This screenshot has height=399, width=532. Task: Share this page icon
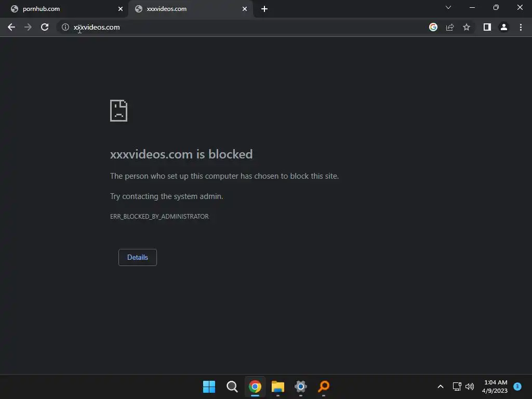(x=450, y=27)
